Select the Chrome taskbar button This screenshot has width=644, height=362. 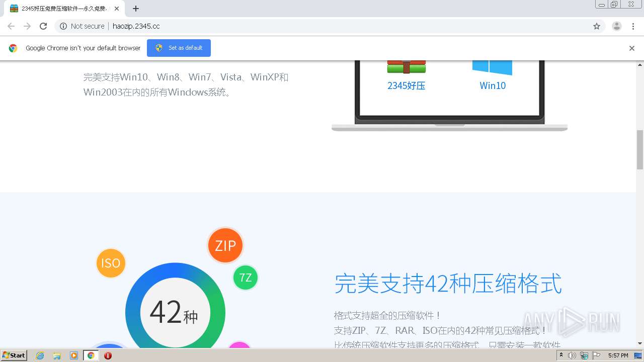pos(91,355)
